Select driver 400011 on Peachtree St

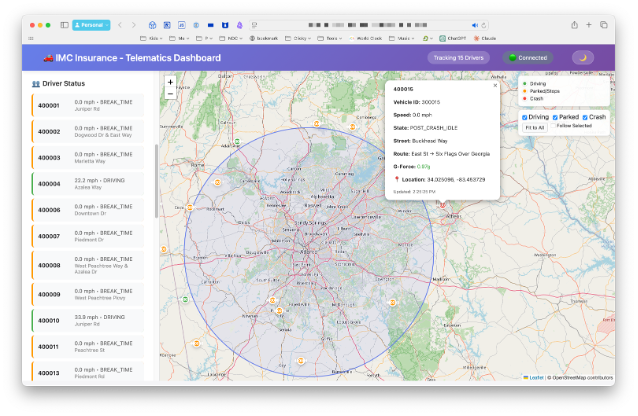[87, 346]
